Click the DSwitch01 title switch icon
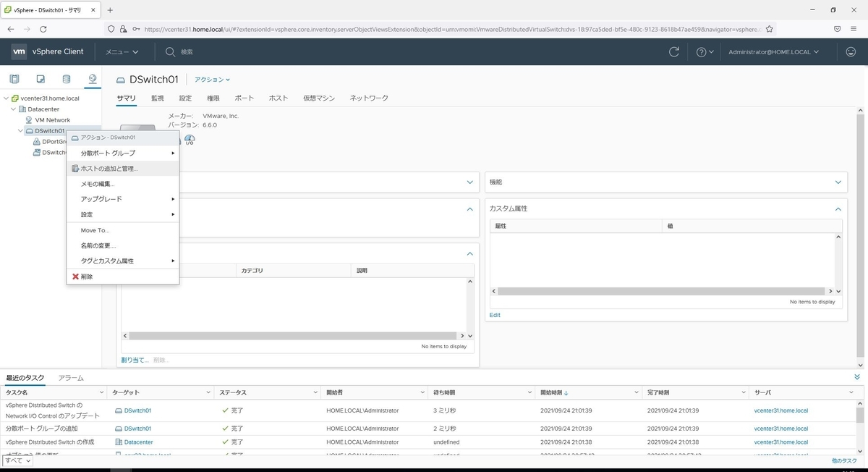868x472 pixels. pyautogui.click(x=121, y=80)
